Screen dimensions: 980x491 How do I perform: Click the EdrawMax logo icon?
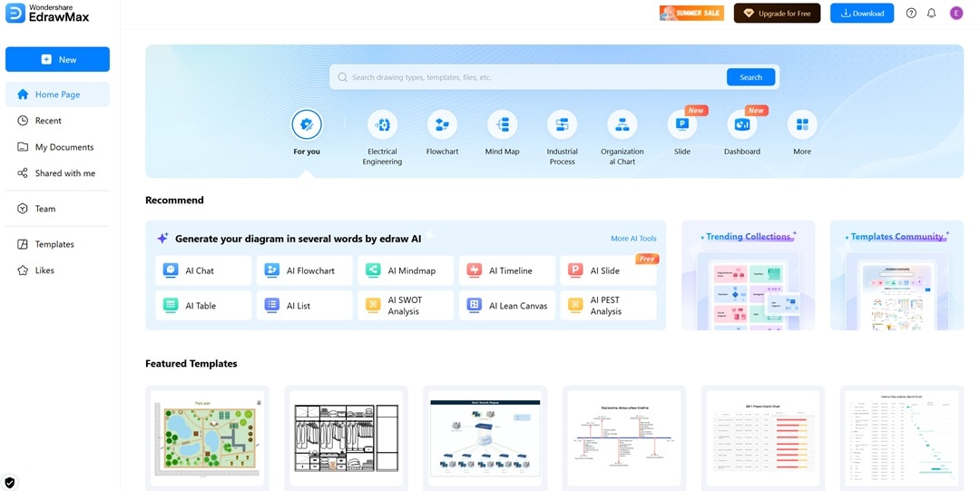coord(15,13)
